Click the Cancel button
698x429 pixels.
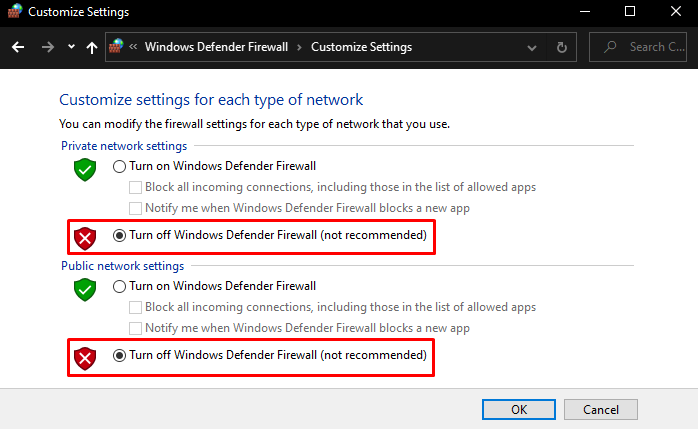pyautogui.click(x=600, y=409)
